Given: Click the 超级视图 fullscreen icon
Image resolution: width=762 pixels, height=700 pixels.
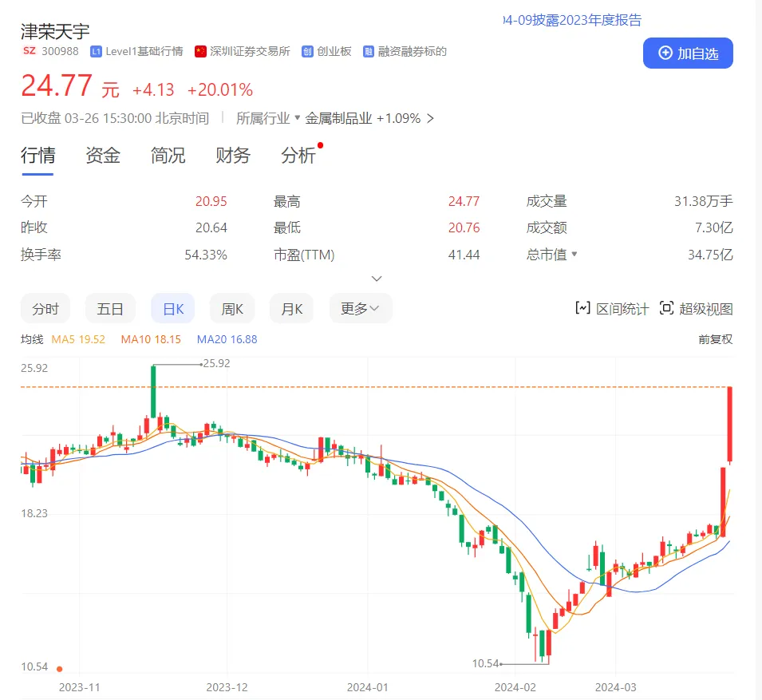Looking at the screenshot, I should 666,308.
